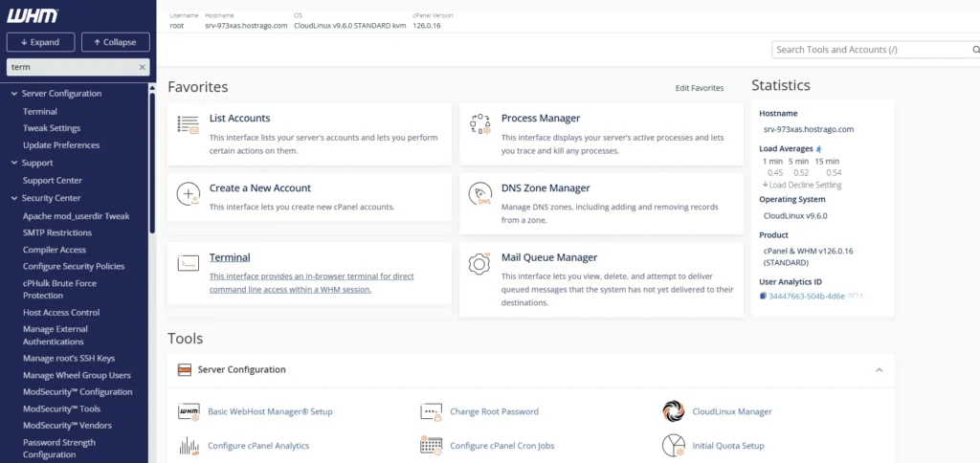Open Apache mod_userdir Tweak
980x463 pixels.
click(x=77, y=216)
